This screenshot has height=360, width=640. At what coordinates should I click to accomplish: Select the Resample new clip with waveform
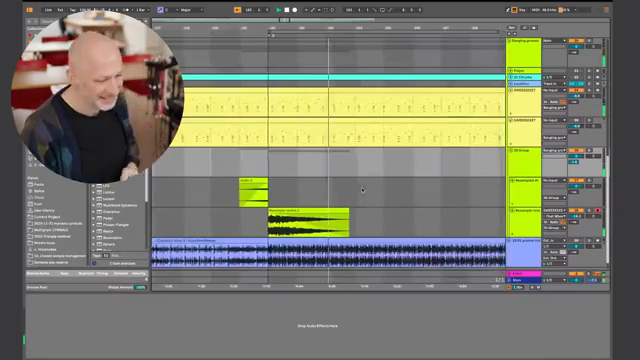tap(309, 222)
